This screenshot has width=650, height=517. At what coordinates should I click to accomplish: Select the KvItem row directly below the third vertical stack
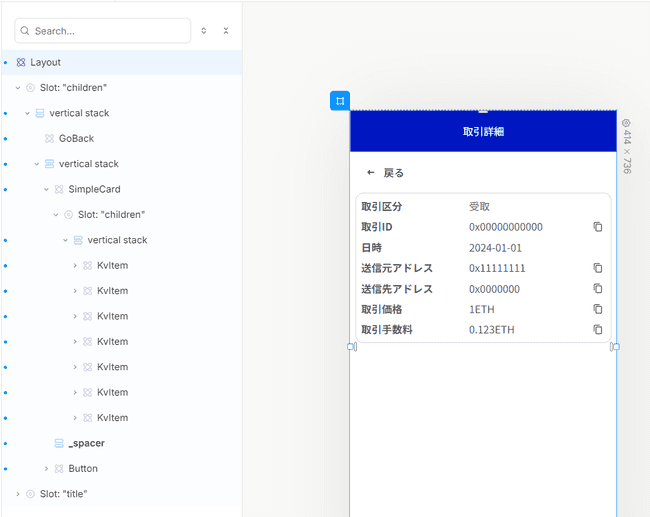[x=122, y=265]
